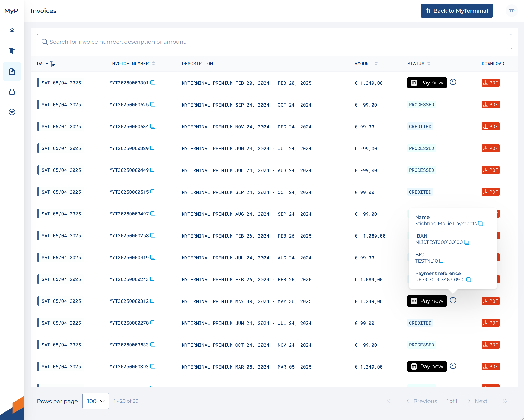Viewport: 524px width, 420px height.
Task: Copy invoice number MYT20250000312
Action: coord(153,301)
